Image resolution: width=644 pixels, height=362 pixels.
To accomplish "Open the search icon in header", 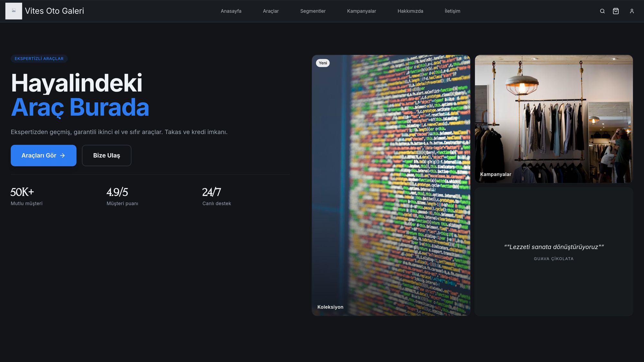I will tap(602, 11).
